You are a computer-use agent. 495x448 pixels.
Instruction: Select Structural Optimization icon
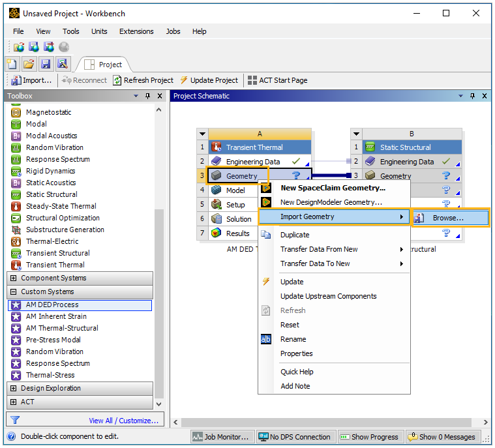click(16, 218)
